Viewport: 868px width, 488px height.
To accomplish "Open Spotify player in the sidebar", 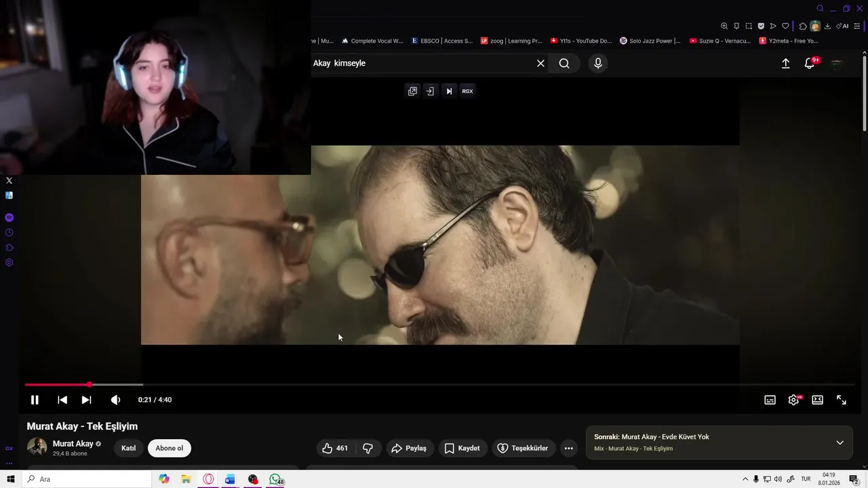I will 9,218.
